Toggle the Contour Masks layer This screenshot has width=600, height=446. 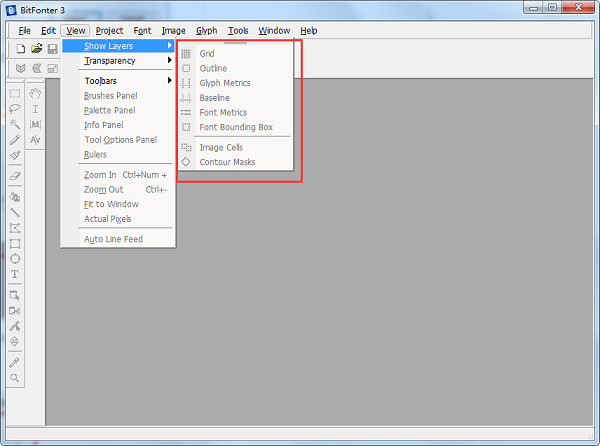tap(235, 162)
